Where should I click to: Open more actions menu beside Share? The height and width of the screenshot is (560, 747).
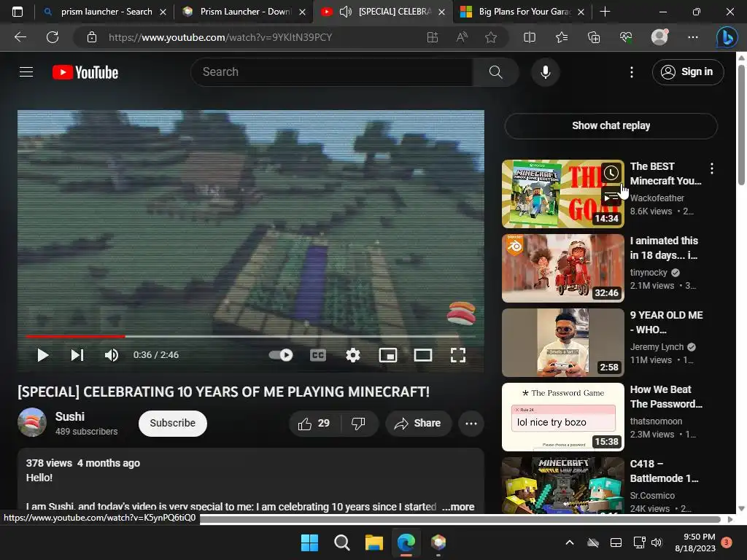click(471, 424)
